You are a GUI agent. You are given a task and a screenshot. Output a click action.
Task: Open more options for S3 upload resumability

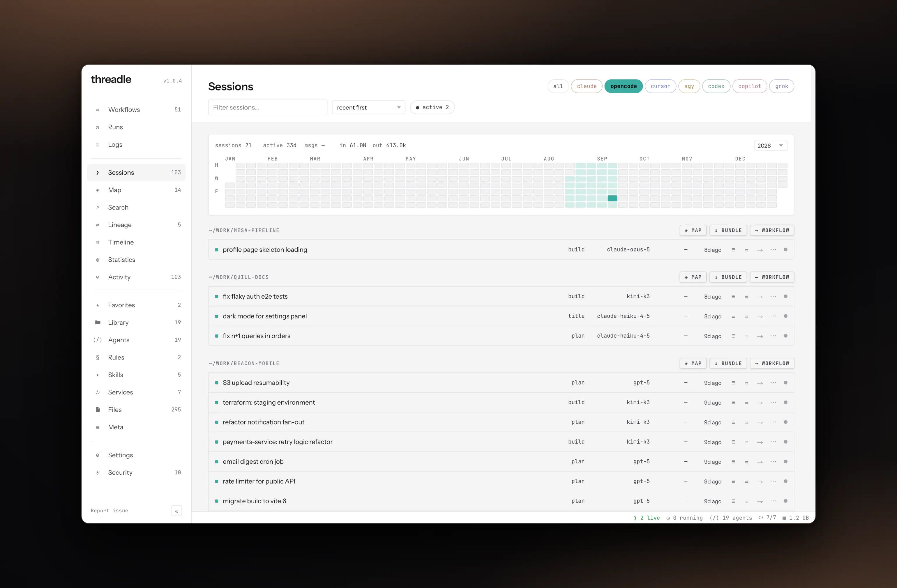pyautogui.click(x=773, y=383)
